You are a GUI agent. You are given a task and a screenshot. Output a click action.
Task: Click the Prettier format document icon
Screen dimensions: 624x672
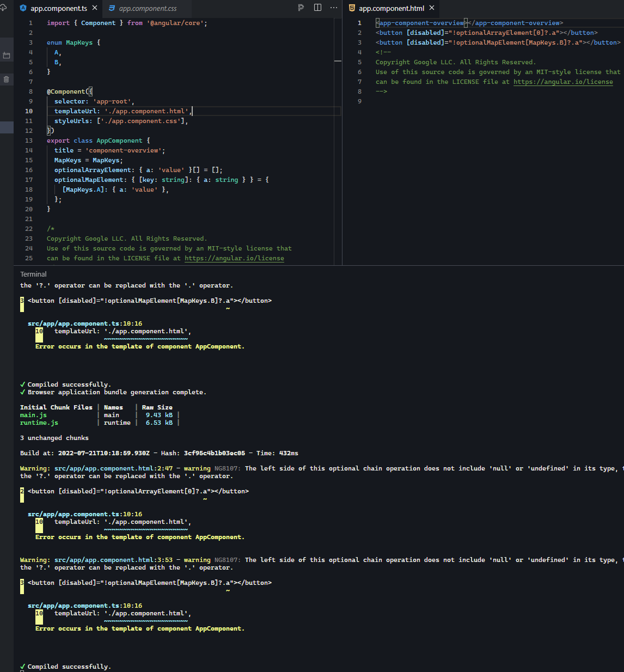tap(301, 8)
